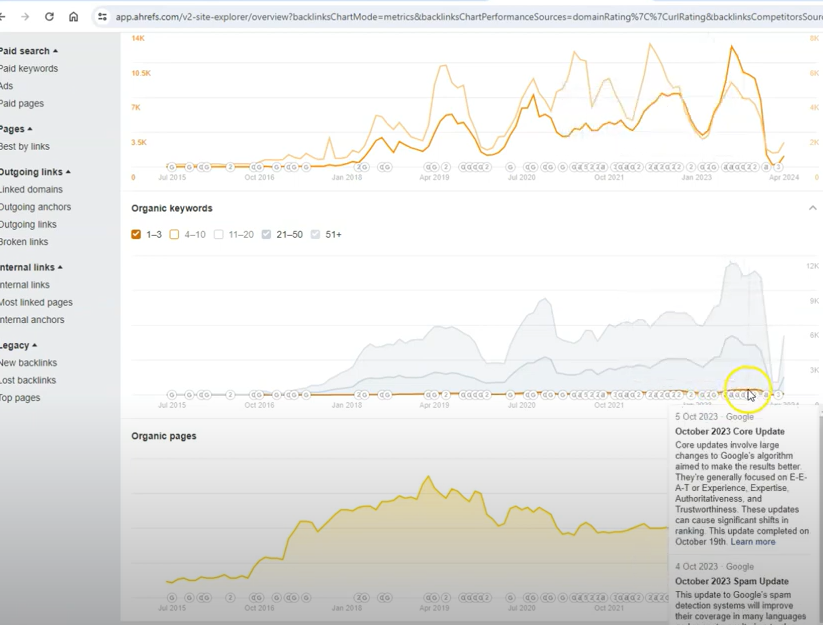
Task: Open the Outgoing anchors report
Action: (35, 207)
